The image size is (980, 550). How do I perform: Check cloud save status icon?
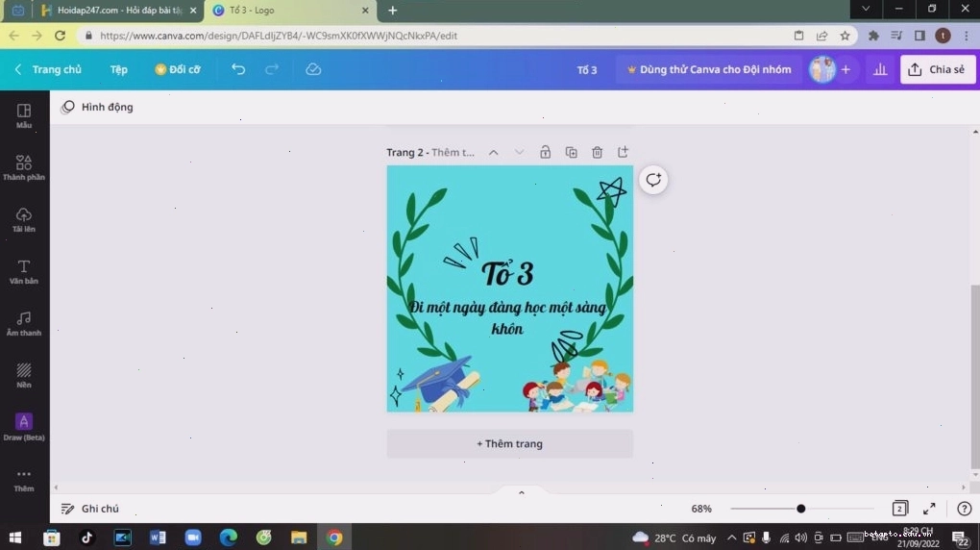(313, 69)
